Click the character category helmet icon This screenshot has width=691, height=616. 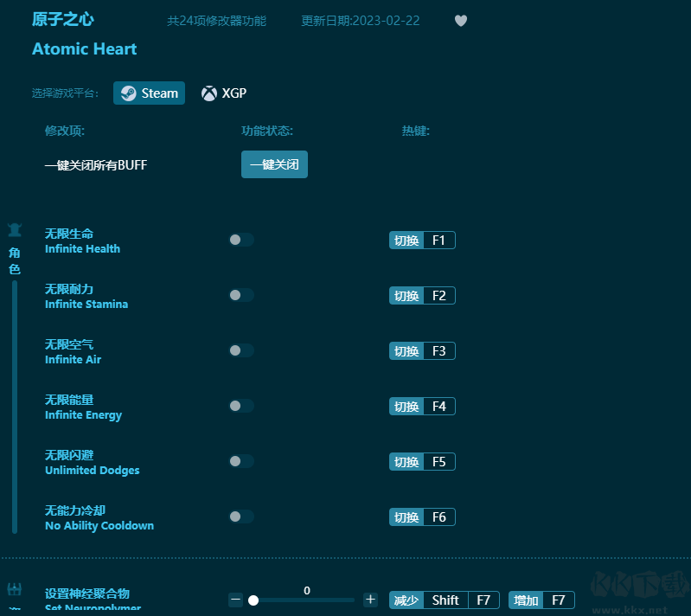click(x=15, y=230)
